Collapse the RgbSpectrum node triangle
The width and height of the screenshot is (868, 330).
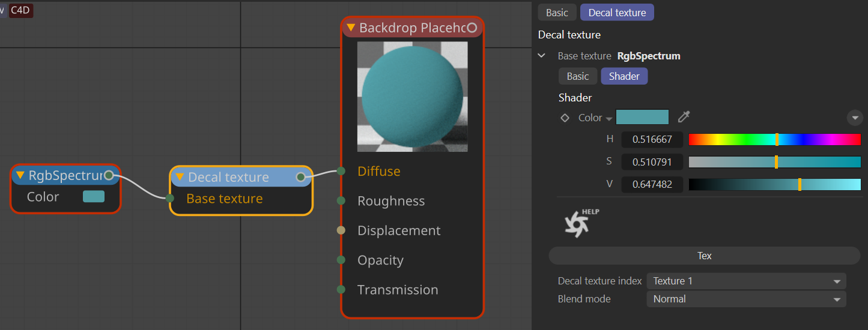(20, 176)
